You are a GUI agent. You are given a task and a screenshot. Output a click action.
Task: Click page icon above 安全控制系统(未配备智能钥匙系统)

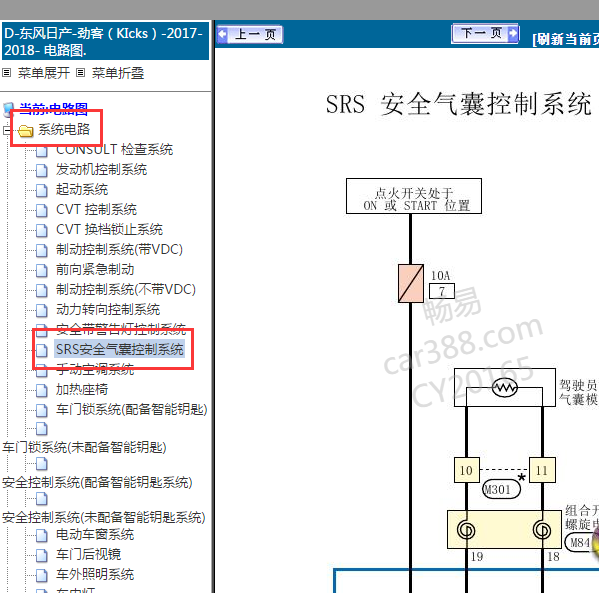tap(42, 499)
